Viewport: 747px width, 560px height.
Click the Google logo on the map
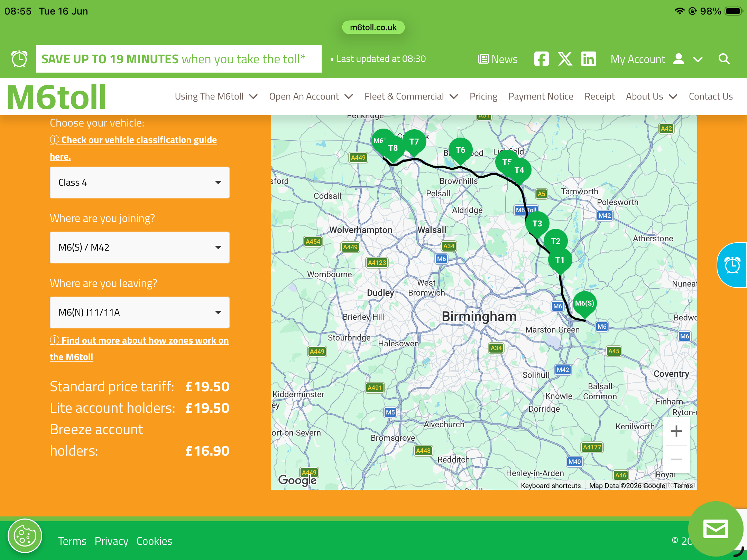click(x=297, y=480)
